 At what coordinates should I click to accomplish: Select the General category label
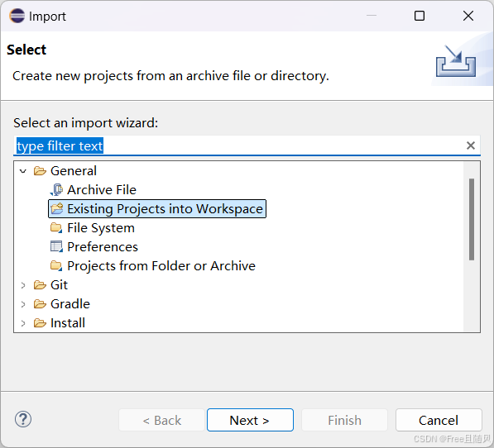[74, 171]
